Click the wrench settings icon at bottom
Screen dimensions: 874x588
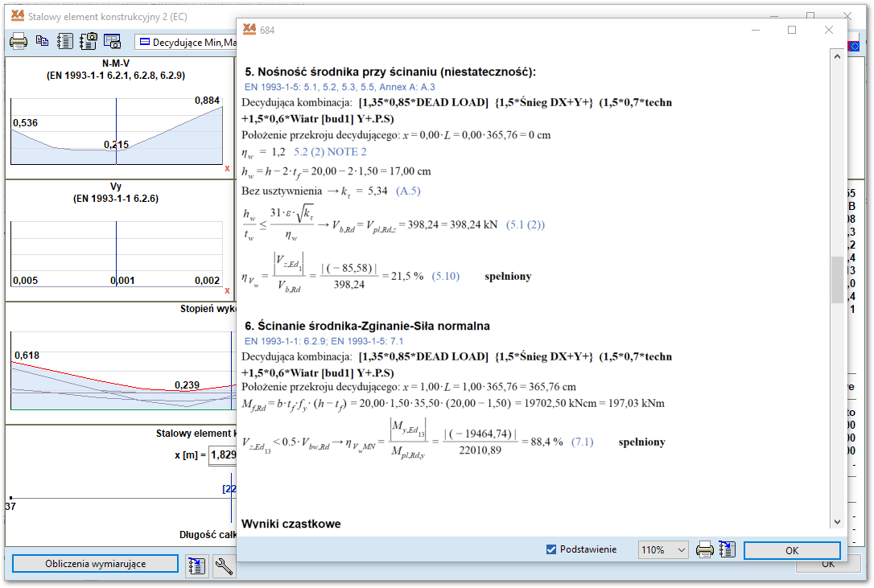pyautogui.click(x=225, y=566)
